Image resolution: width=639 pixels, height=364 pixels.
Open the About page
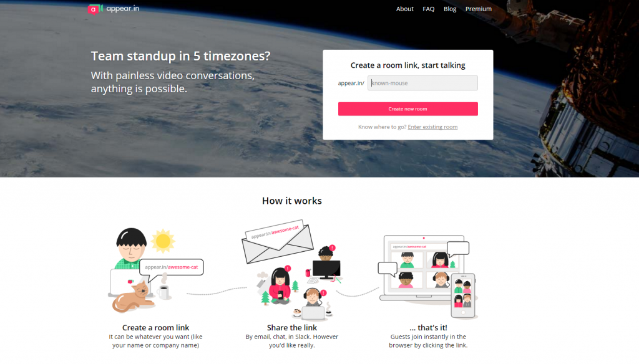pos(404,9)
